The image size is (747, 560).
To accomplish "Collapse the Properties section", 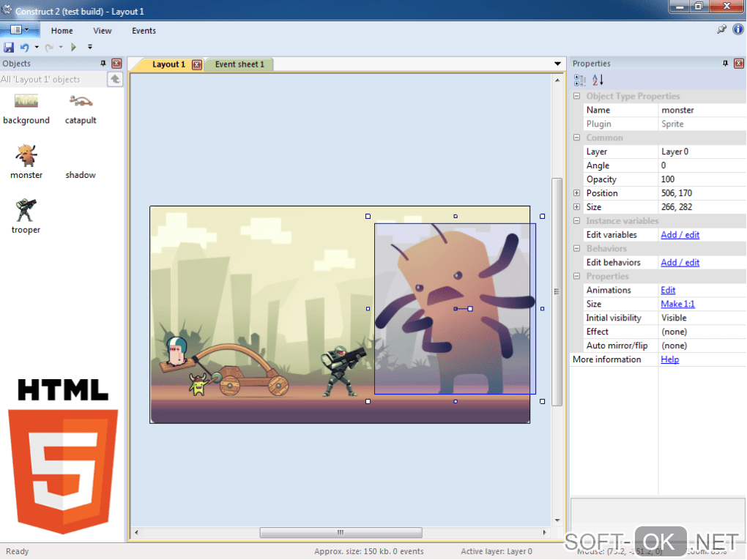I will 577,276.
